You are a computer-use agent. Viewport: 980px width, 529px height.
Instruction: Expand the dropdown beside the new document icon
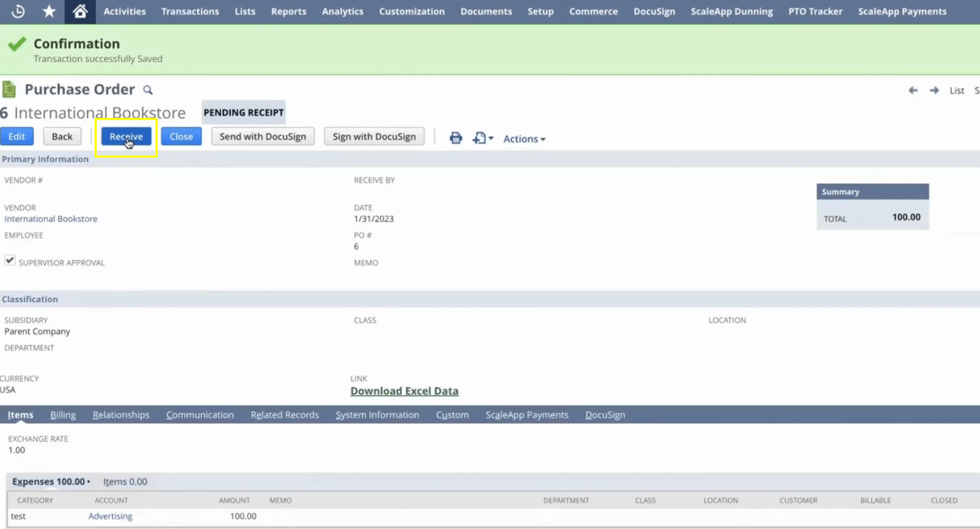click(490, 138)
